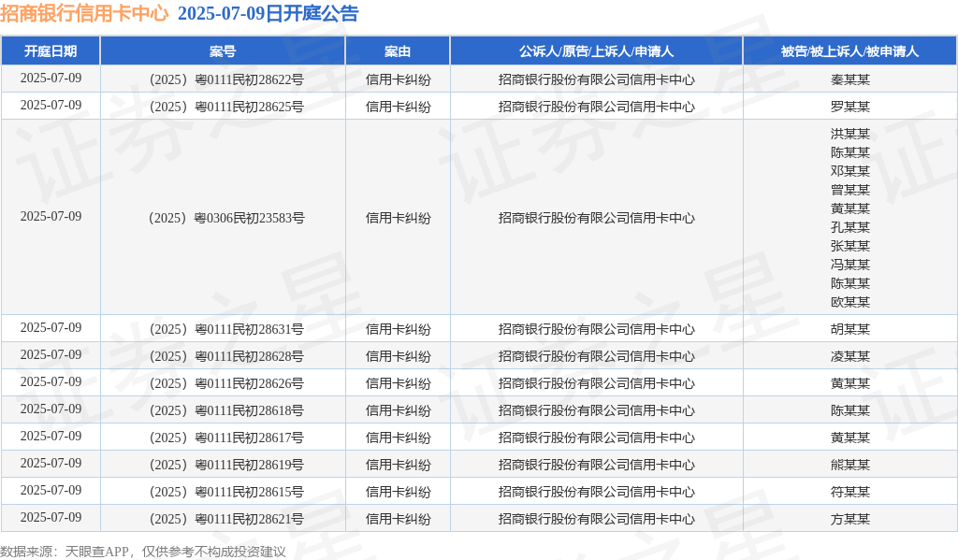Click defendant 秦某某
Screen dimensions: 958x560
(849, 79)
